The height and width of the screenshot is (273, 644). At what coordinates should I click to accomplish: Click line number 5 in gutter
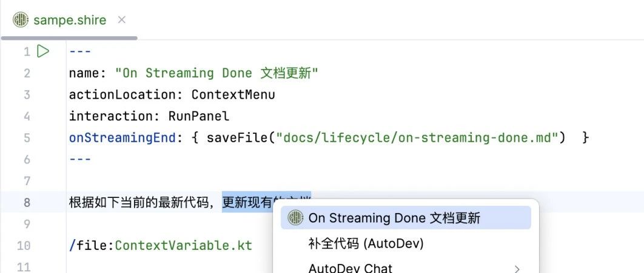26,138
